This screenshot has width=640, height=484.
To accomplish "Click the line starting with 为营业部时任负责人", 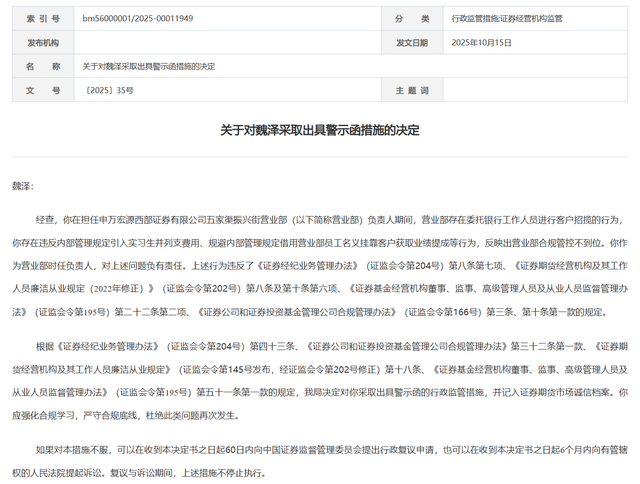I will click(x=320, y=266).
